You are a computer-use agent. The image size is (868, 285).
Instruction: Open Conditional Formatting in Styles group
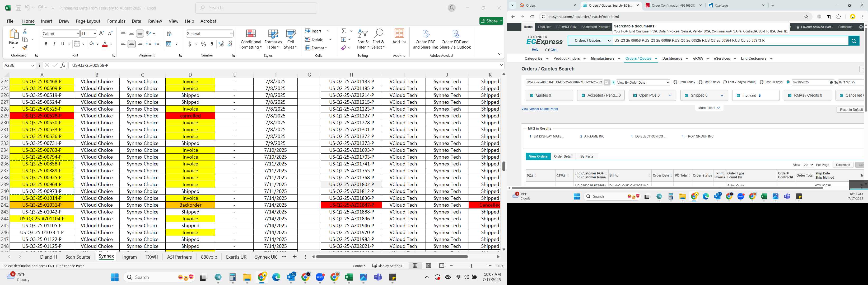[x=251, y=39]
